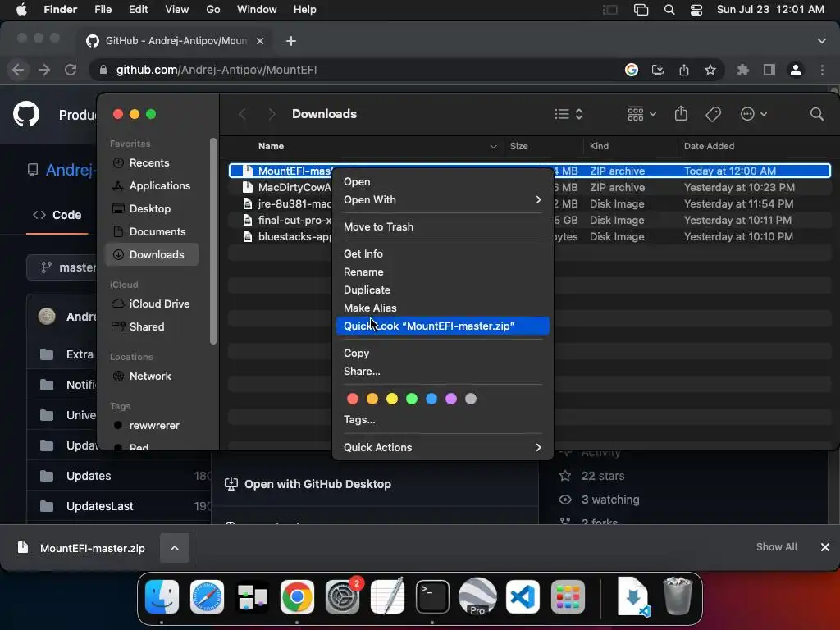Image resolution: width=840 pixels, height=630 pixels.
Task: Open Finder window search
Action: (816, 113)
